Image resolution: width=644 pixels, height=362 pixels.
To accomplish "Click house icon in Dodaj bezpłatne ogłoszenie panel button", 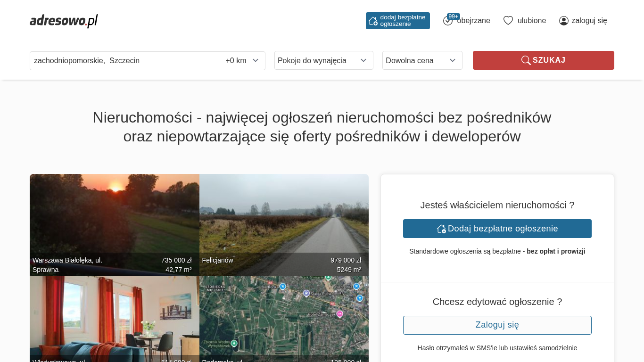I will point(441,229).
